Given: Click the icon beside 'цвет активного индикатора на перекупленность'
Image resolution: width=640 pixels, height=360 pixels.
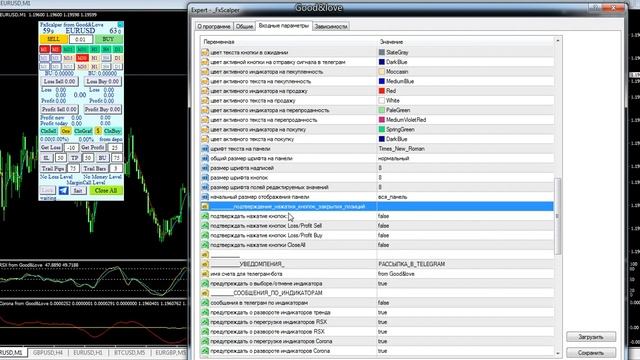Looking at the screenshot, I should (205, 72).
